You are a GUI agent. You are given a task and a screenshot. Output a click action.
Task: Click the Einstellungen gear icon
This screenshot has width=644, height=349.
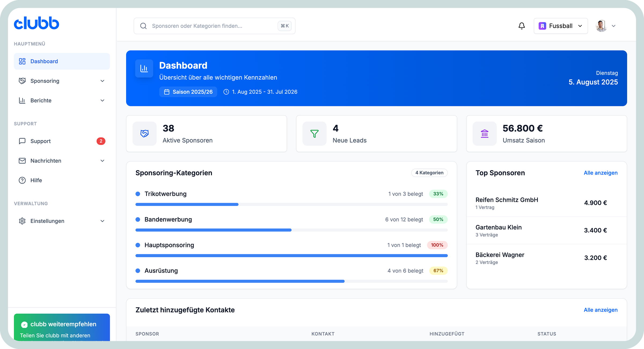pos(22,221)
